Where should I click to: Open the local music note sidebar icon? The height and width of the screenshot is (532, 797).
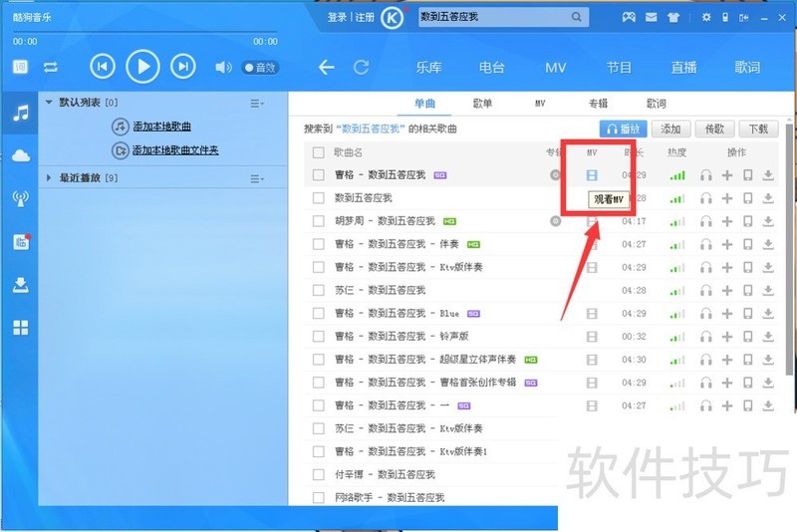click(20, 113)
